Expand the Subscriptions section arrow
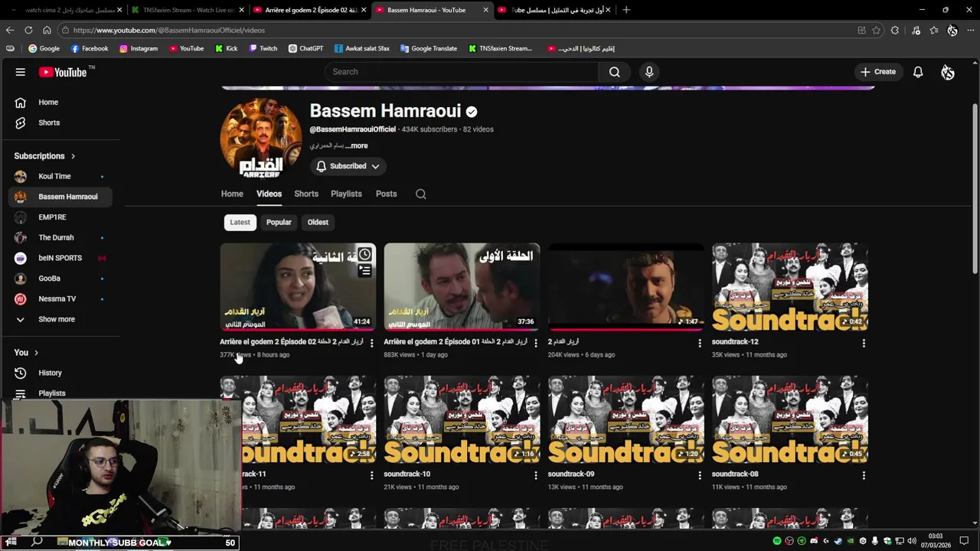This screenshot has width=980, height=551. tap(73, 156)
